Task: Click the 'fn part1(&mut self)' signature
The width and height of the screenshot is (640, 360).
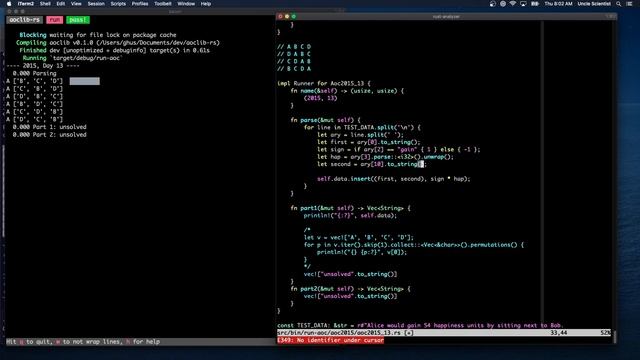Action: [x=351, y=208]
